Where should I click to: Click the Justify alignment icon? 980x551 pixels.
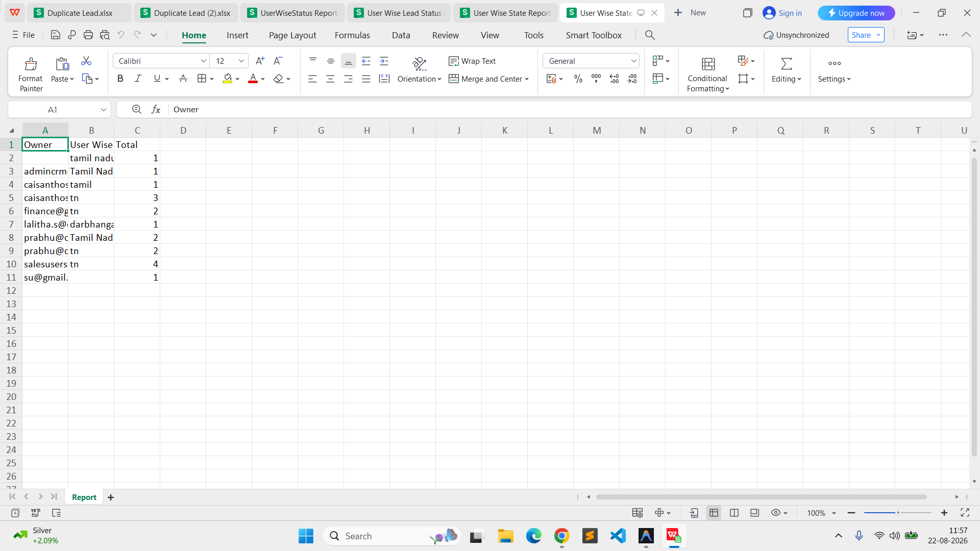point(366,79)
